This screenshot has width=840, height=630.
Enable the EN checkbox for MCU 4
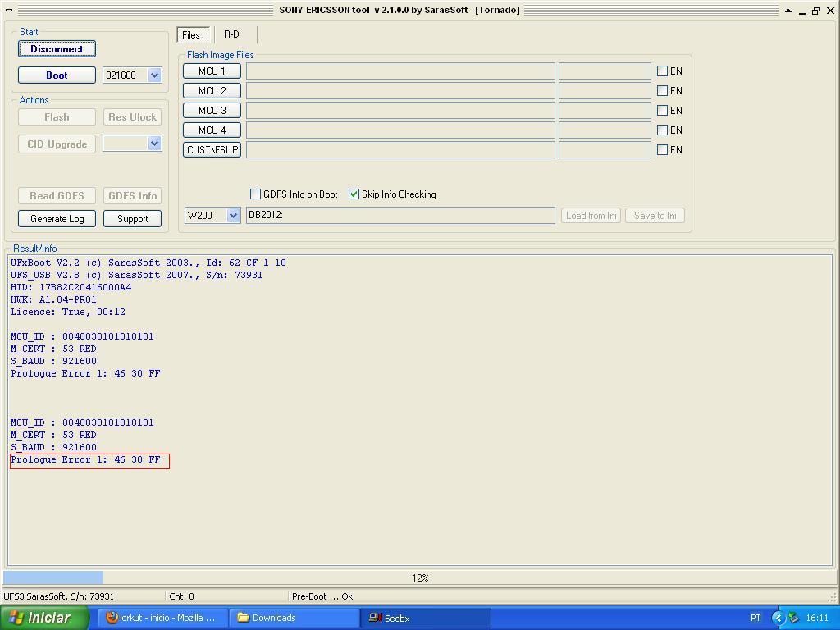[x=662, y=130]
